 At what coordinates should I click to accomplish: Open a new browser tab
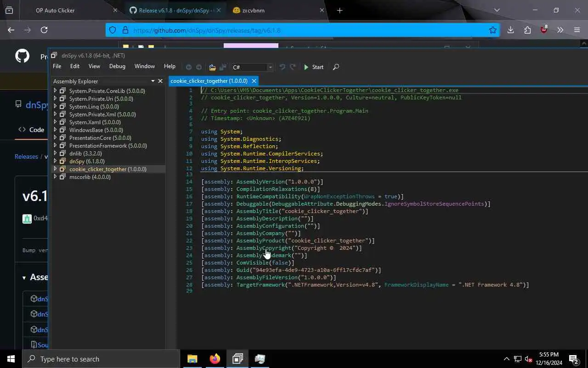tap(340, 10)
